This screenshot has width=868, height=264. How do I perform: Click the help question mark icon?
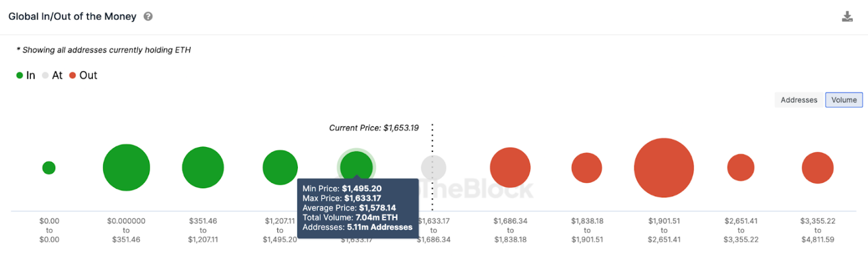tap(148, 16)
